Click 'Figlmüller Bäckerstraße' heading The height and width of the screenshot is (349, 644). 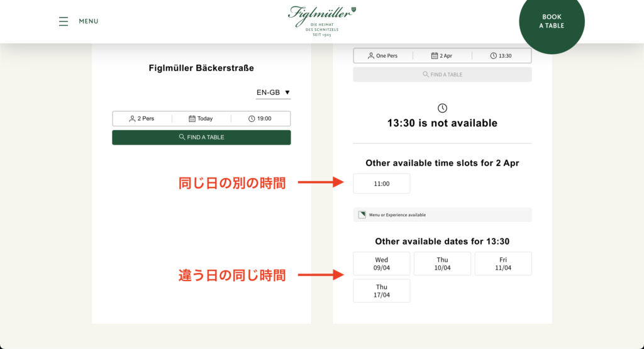201,68
